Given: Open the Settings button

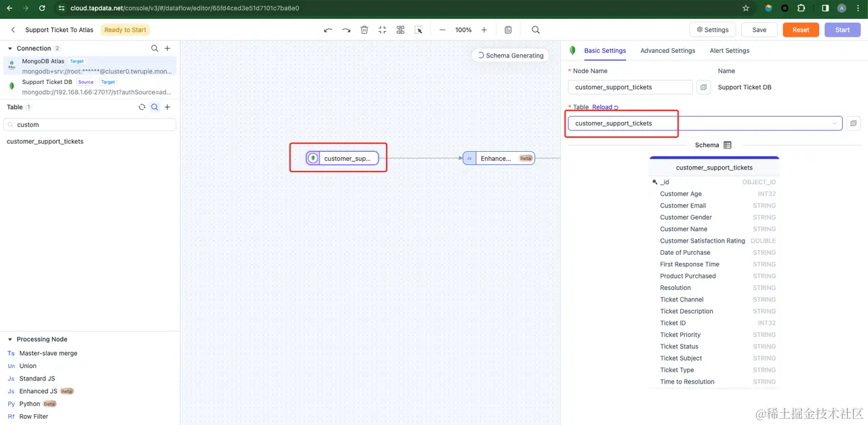Looking at the screenshot, I should [x=713, y=30].
